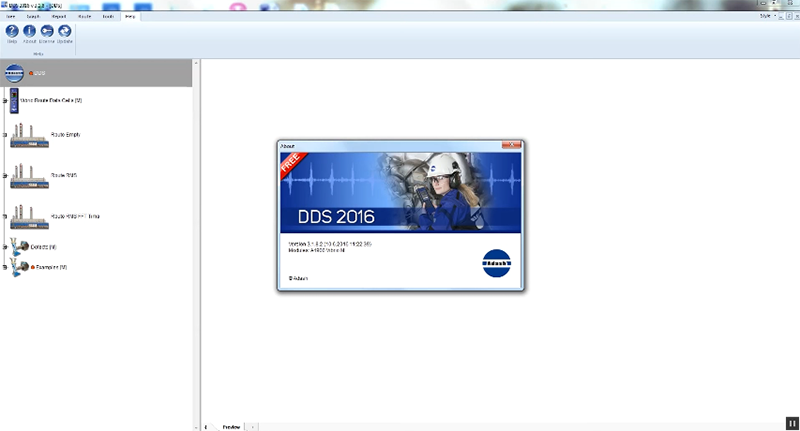Click the Update globe icon

pos(65,32)
